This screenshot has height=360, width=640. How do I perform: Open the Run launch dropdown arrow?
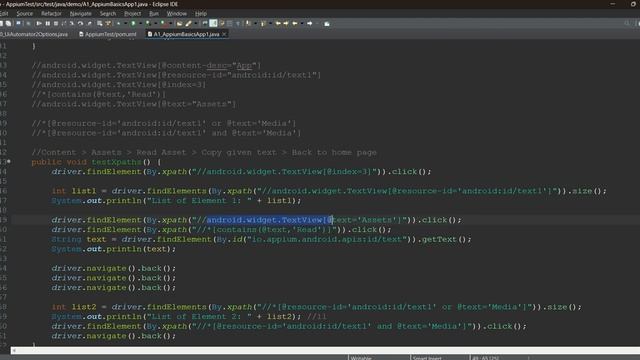140,23
